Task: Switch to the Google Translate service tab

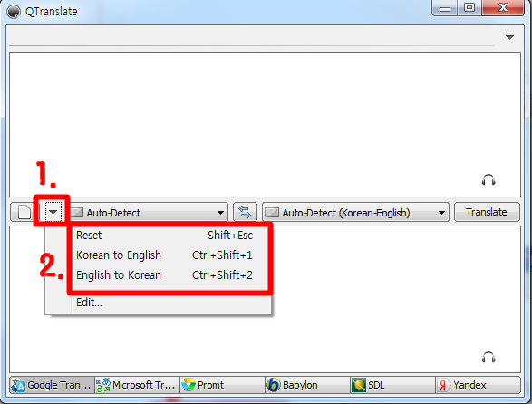Action: click(52, 385)
